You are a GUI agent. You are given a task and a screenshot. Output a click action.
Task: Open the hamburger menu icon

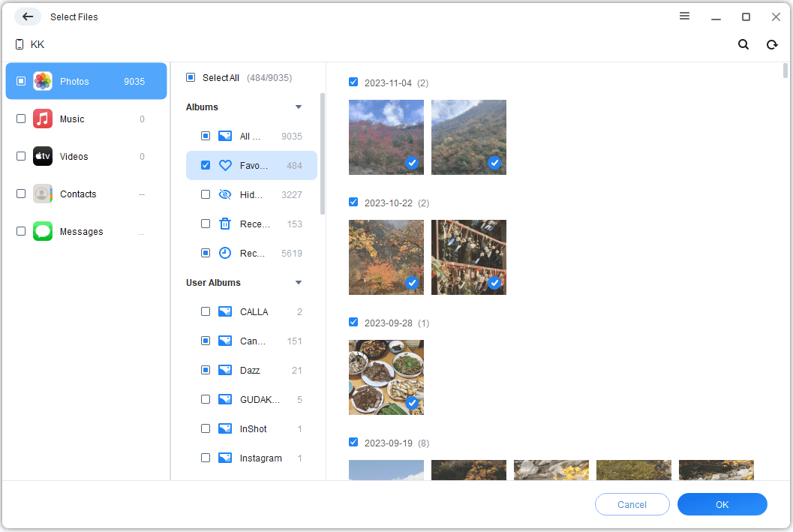[x=684, y=17]
